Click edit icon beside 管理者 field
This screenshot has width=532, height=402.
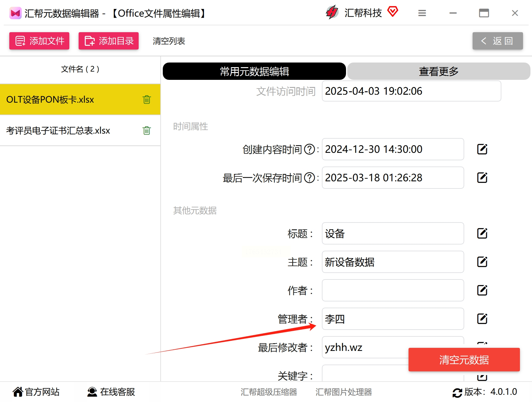pyautogui.click(x=482, y=319)
